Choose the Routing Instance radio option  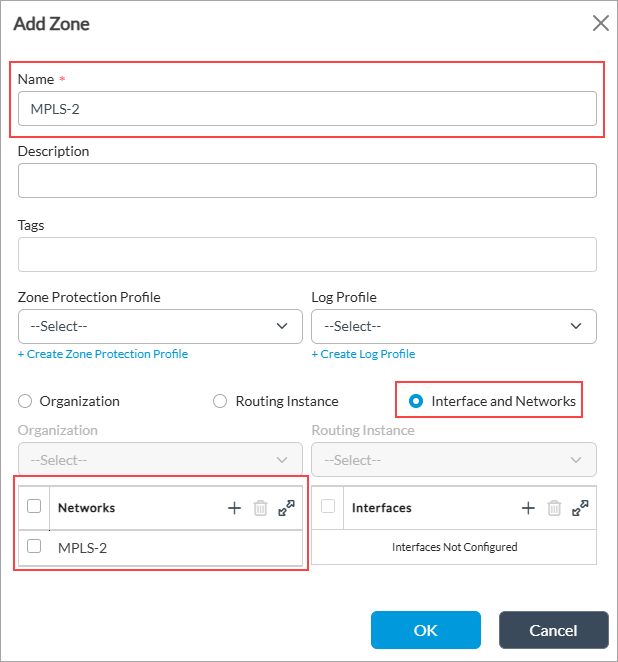point(221,401)
